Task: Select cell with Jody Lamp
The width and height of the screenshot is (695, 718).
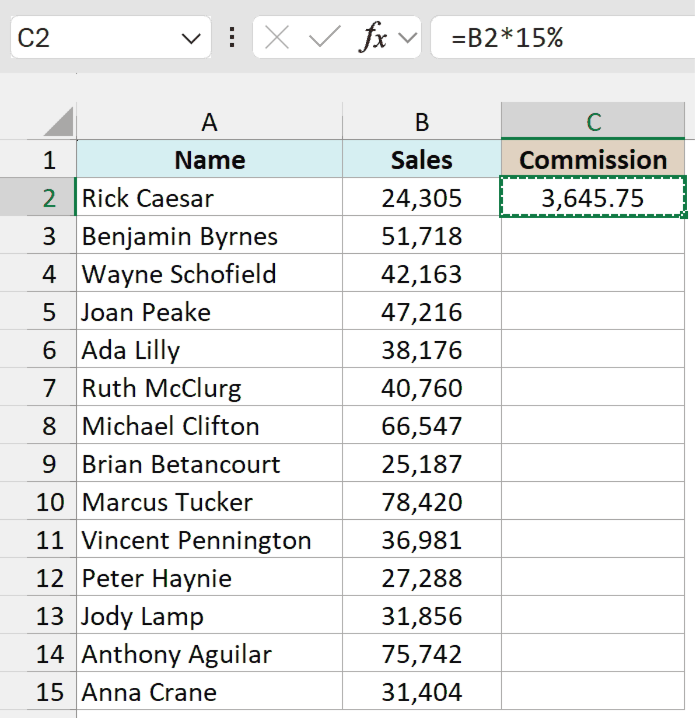Action: pos(210,615)
